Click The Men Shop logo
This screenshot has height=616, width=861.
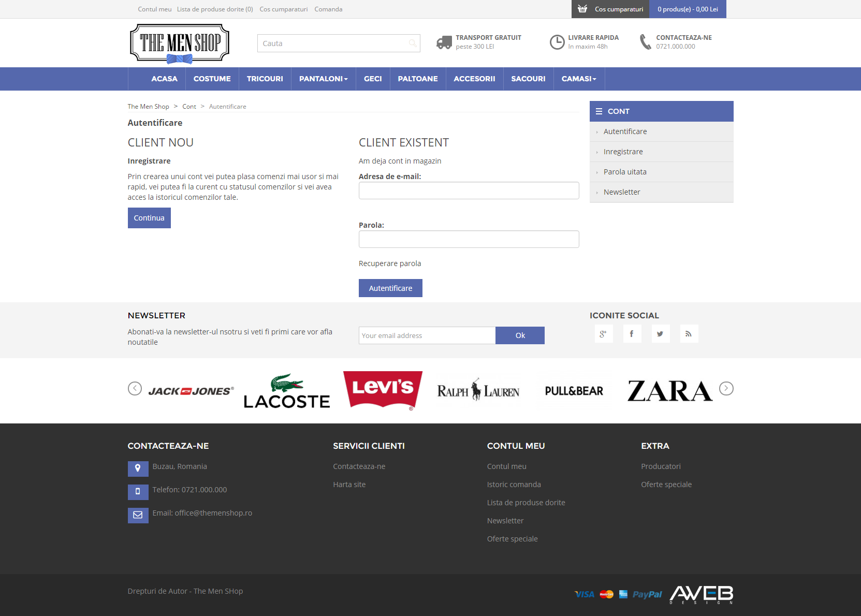pos(180,43)
